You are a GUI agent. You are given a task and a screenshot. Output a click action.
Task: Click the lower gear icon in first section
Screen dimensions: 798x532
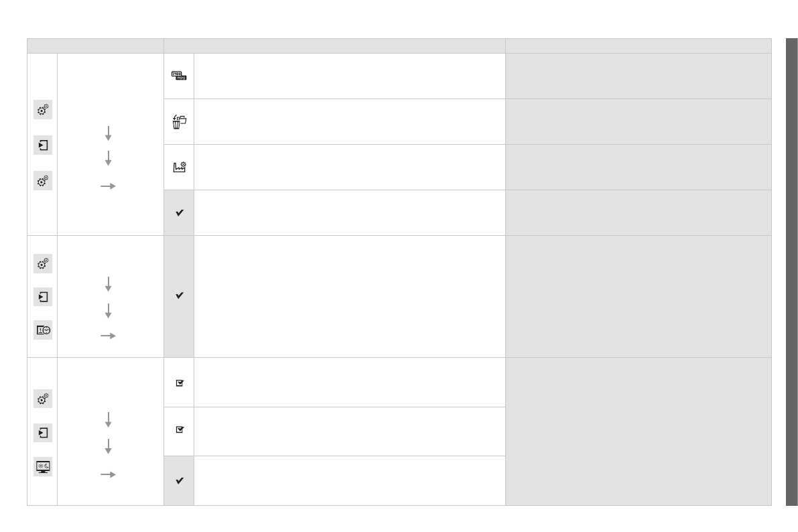click(x=43, y=180)
